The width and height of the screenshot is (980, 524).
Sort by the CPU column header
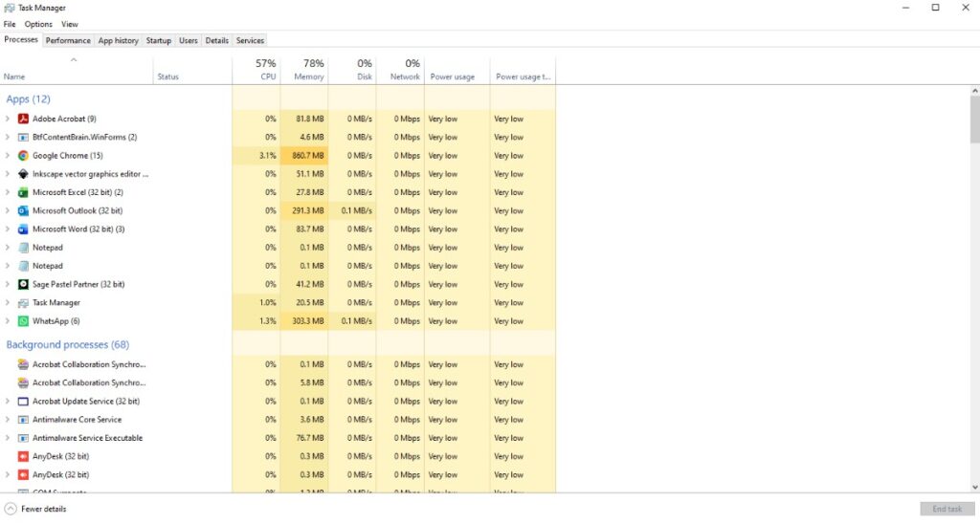coord(256,70)
